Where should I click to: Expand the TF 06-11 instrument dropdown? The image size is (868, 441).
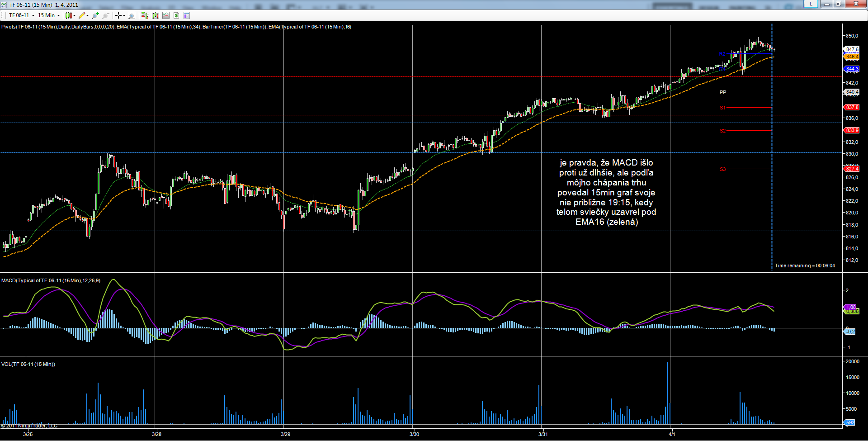coord(22,15)
